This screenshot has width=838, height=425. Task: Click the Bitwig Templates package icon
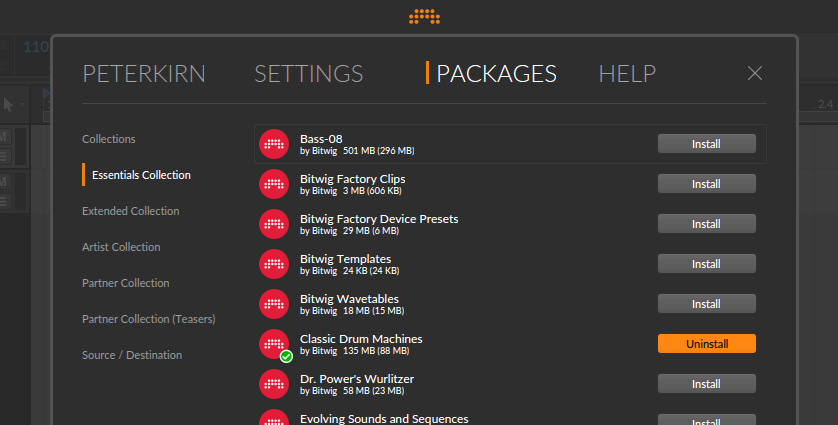[x=274, y=264]
